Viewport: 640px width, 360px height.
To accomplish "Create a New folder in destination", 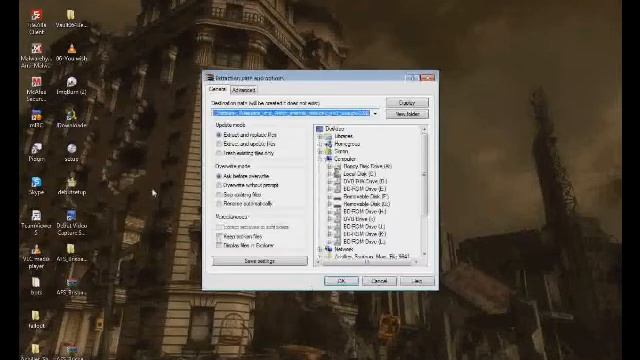I will coord(407,114).
